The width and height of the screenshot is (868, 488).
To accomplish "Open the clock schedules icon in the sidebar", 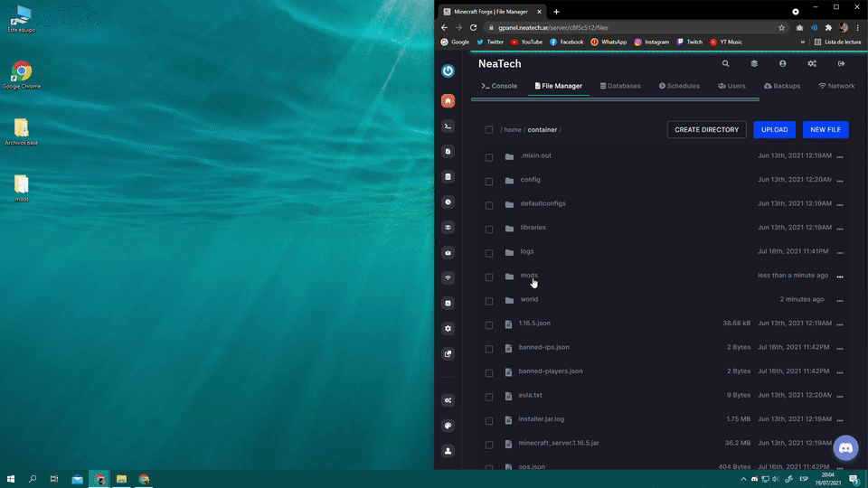I will click(x=448, y=202).
